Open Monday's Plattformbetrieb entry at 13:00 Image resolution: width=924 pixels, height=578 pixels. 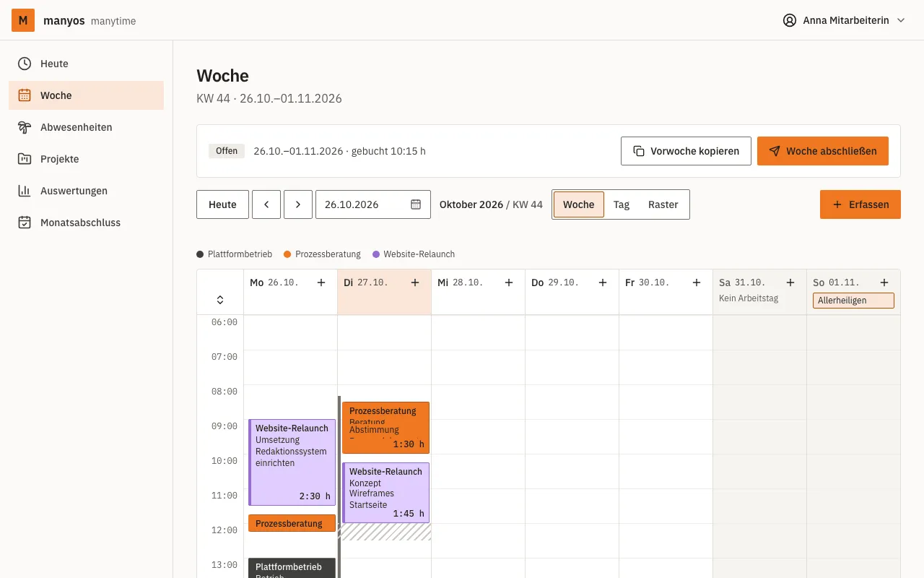[x=292, y=568]
